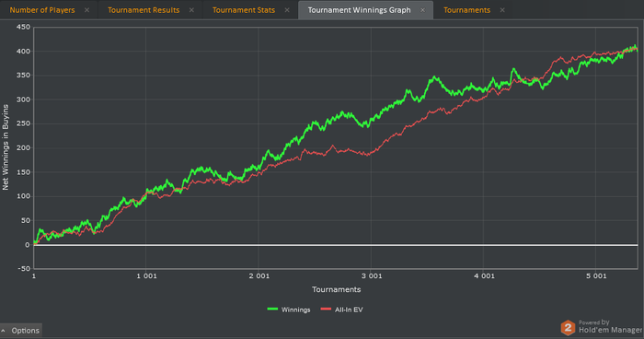Expand the Options panel
The image size is (644, 339).
(x=21, y=331)
